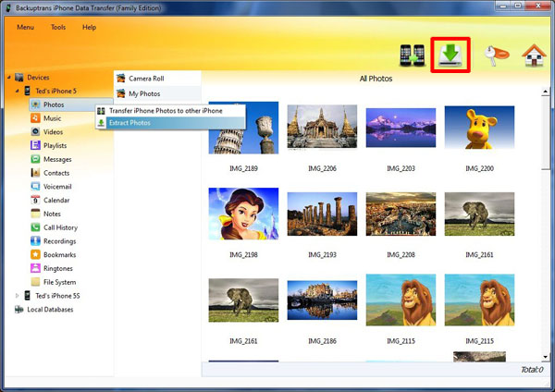Click the Messages icon in sidebar

tap(35, 159)
